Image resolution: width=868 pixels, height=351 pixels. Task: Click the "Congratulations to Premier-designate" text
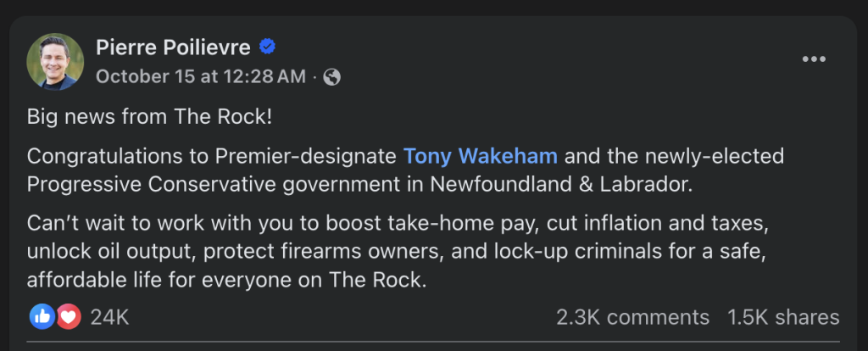tap(212, 156)
